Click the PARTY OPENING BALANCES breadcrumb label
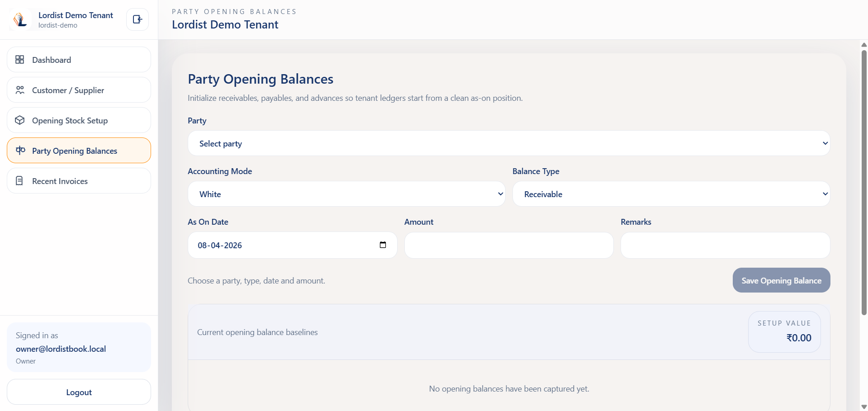868x411 pixels. point(234,12)
